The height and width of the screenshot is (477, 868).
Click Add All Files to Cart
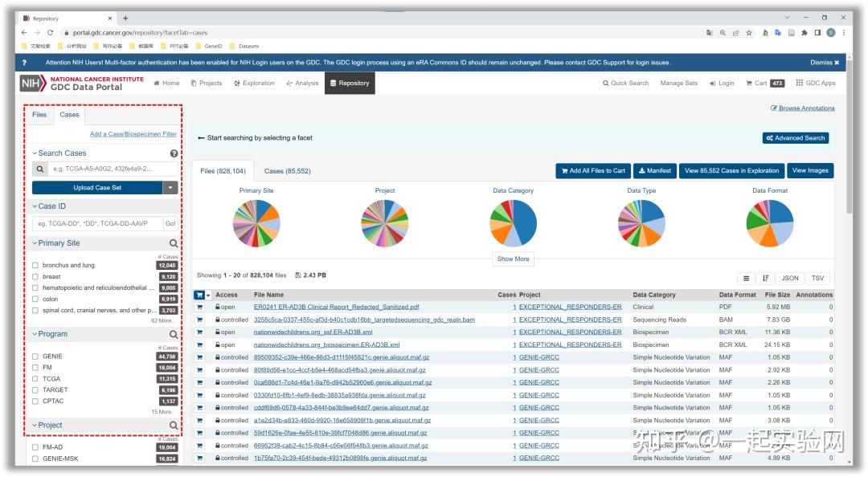[593, 171]
